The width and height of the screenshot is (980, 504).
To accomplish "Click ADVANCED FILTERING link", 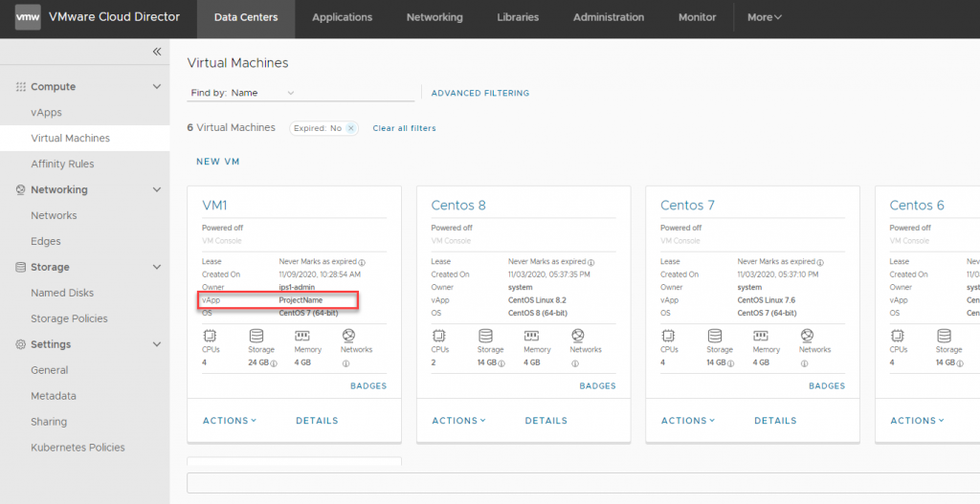I will (x=480, y=93).
